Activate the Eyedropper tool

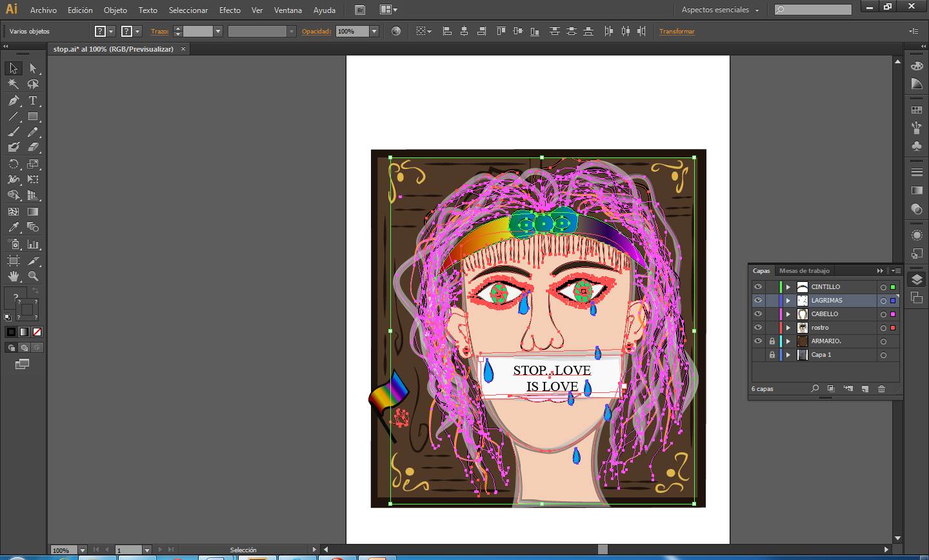point(14,227)
